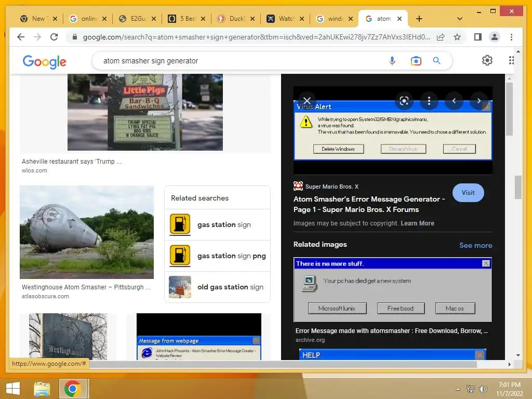This screenshot has height=399, width=532.
Task: Go to previous image in preview
Action: 454,101
